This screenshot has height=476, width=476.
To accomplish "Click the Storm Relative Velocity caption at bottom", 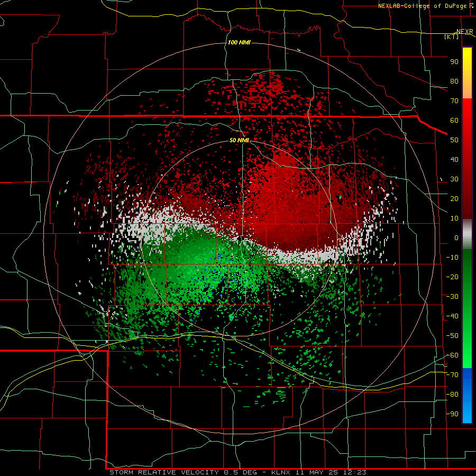I will (238, 472).
